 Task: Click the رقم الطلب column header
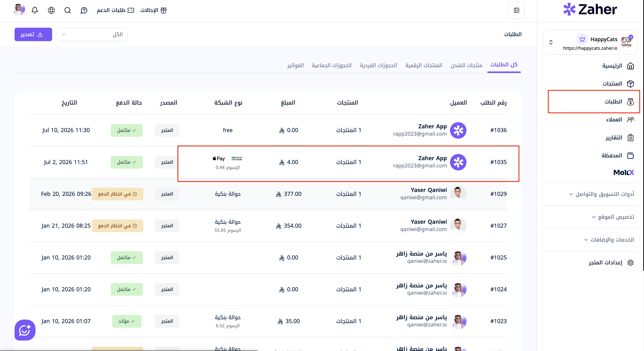click(494, 103)
